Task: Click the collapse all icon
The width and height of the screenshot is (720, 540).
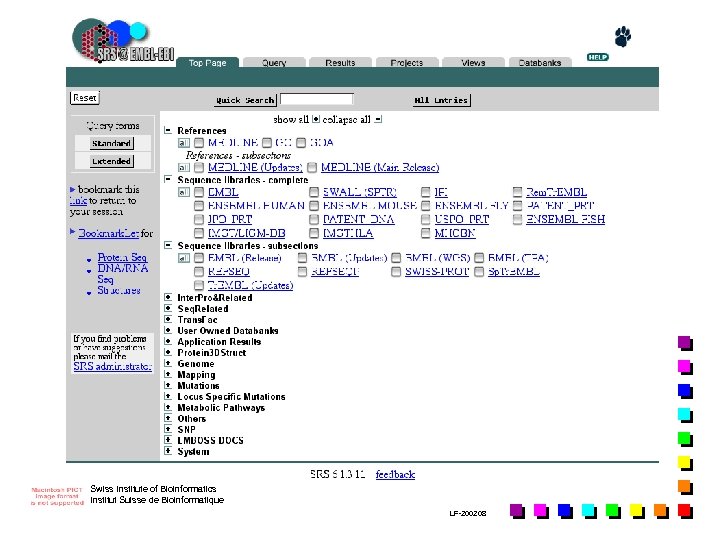Action: point(377,119)
